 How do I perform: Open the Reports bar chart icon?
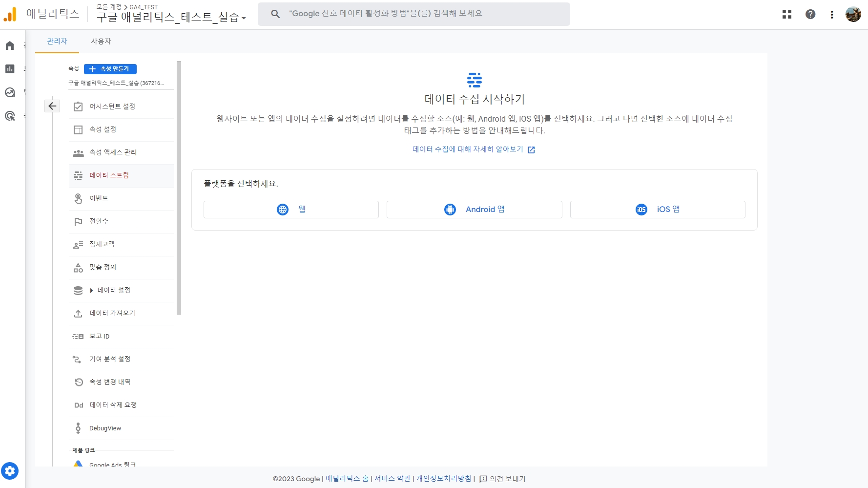coord(10,69)
